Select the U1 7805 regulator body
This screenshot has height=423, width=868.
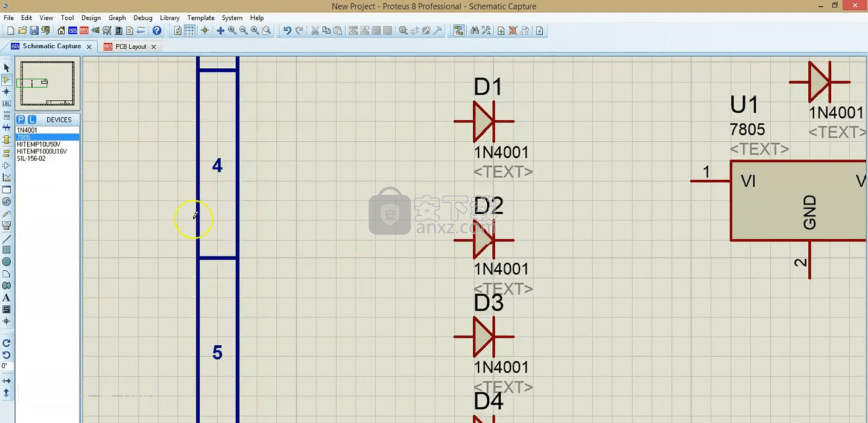799,200
